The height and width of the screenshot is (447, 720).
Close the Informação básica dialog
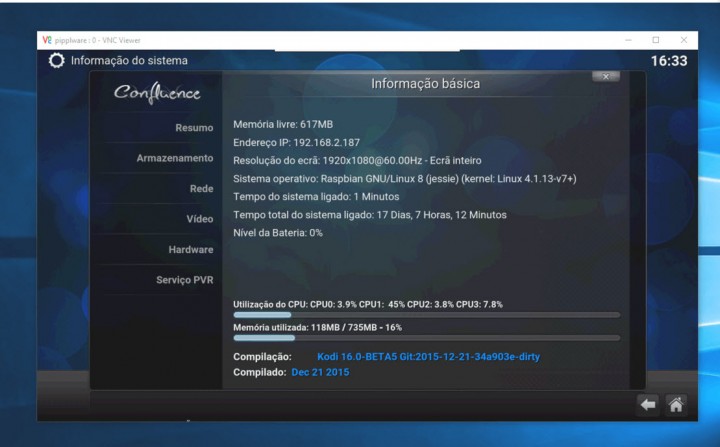click(605, 76)
